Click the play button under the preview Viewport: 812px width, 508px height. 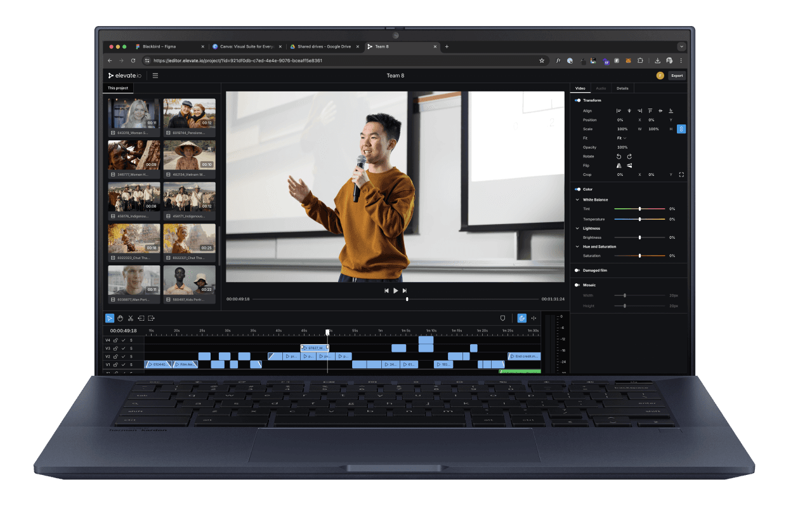(x=395, y=290)
